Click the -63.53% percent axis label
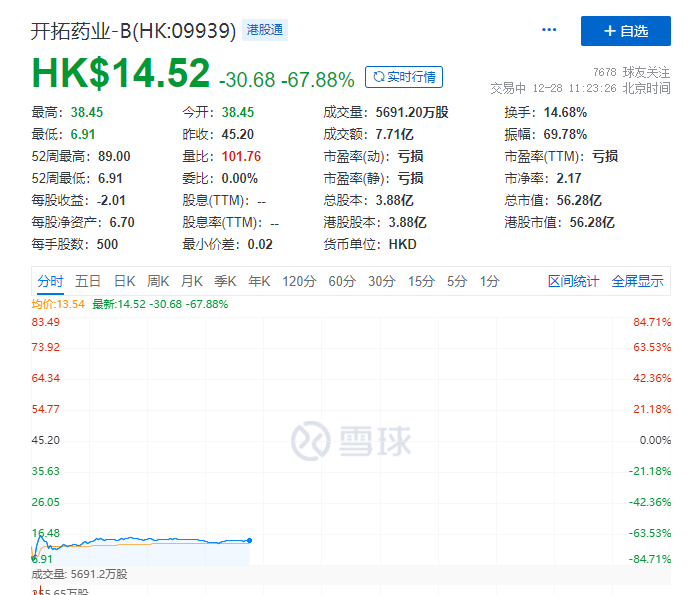The image size is (691, 595). (x=650, y=533)
